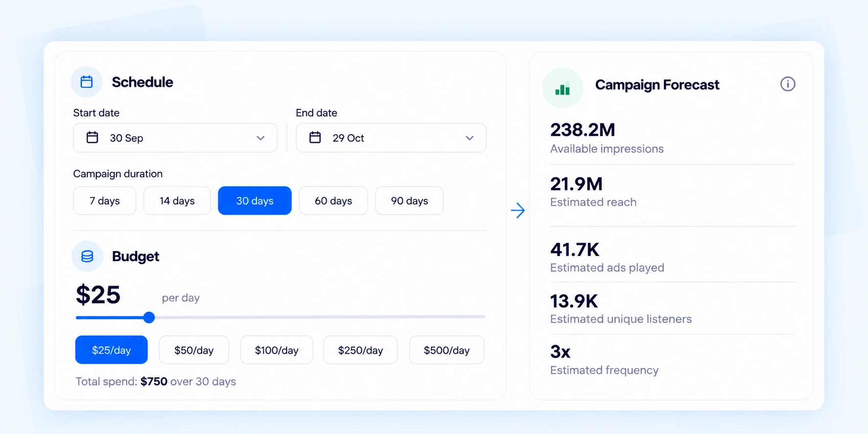Screen dimensions: 868x434
Task: Select 7 days campaign duration
Action: coord(105,201)
